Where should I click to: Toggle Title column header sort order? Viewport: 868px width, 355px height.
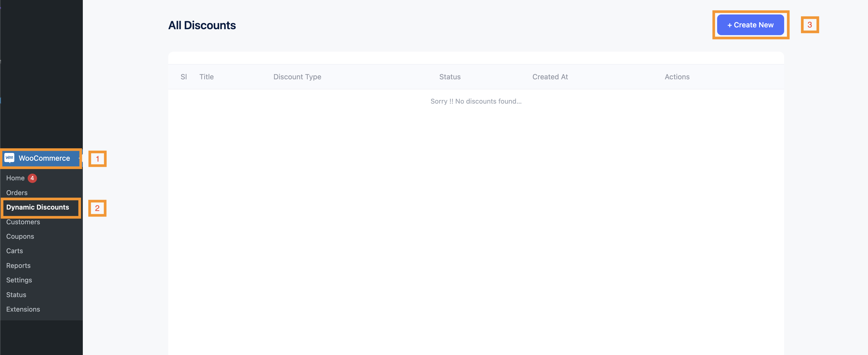tap(206, 76)
